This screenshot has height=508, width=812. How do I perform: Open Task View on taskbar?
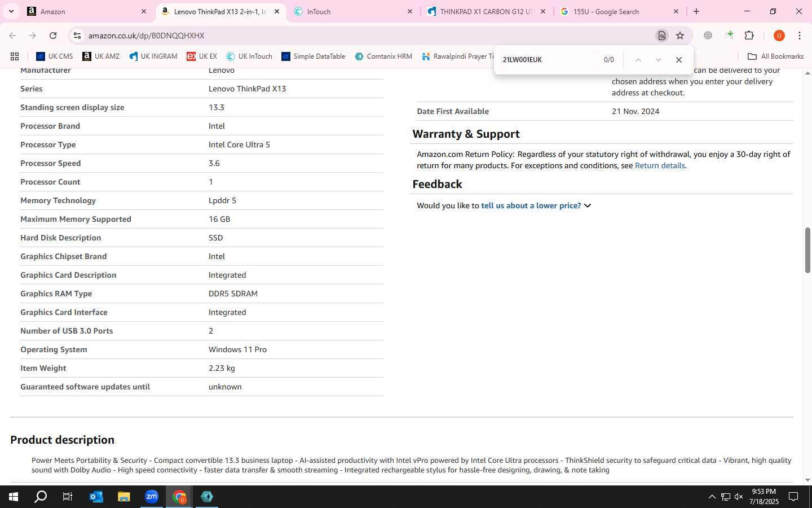point(68,497)
